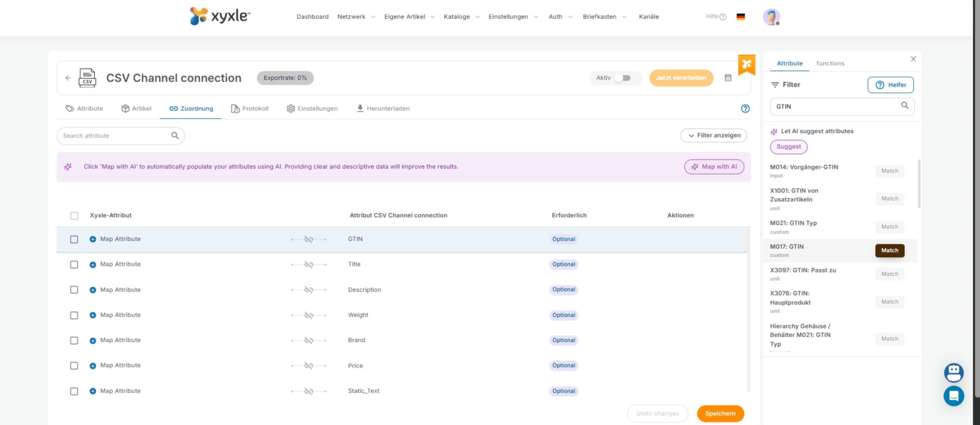Image resolution: width=980 pixels, height=425 pixels.
Task: Tick the select-all header checkbox
Action: click(74, 216)
